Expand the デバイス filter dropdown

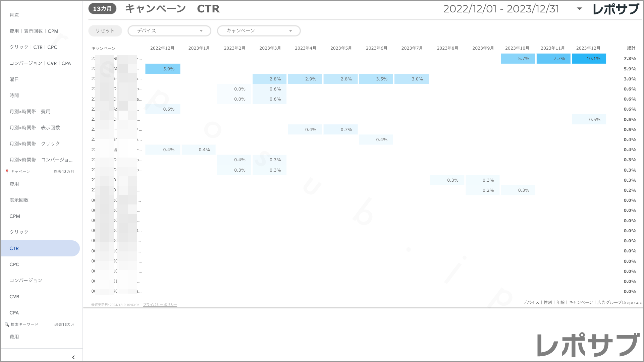coord(169,31)
